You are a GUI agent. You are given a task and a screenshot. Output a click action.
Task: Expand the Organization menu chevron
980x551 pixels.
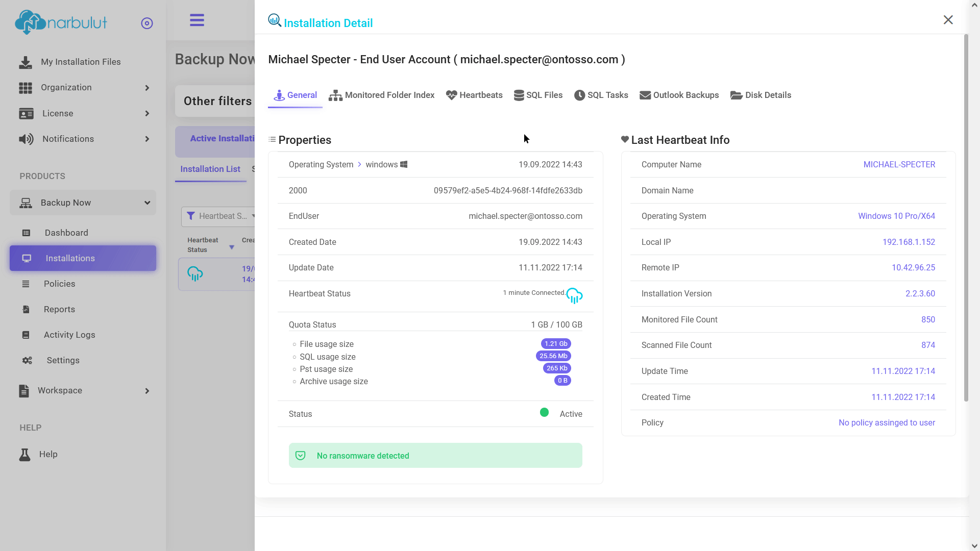[147, 88]
